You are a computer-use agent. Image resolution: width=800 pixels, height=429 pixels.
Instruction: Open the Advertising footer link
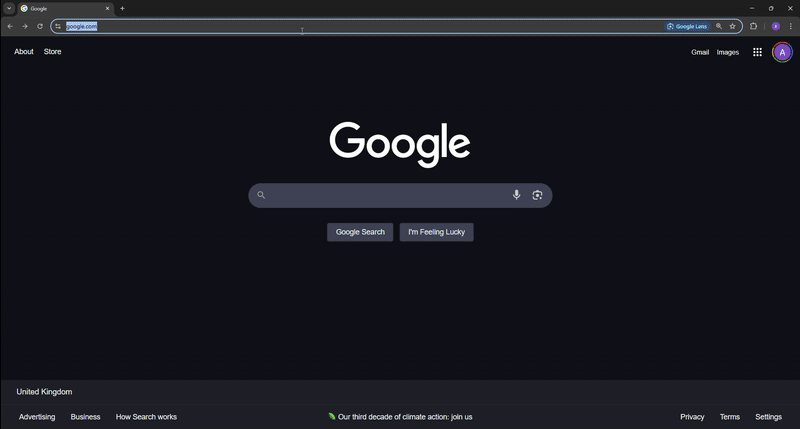click(37, 417)
